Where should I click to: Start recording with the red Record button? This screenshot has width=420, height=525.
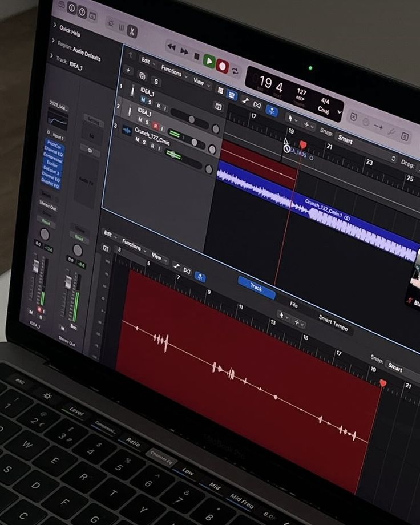(222, 66)
